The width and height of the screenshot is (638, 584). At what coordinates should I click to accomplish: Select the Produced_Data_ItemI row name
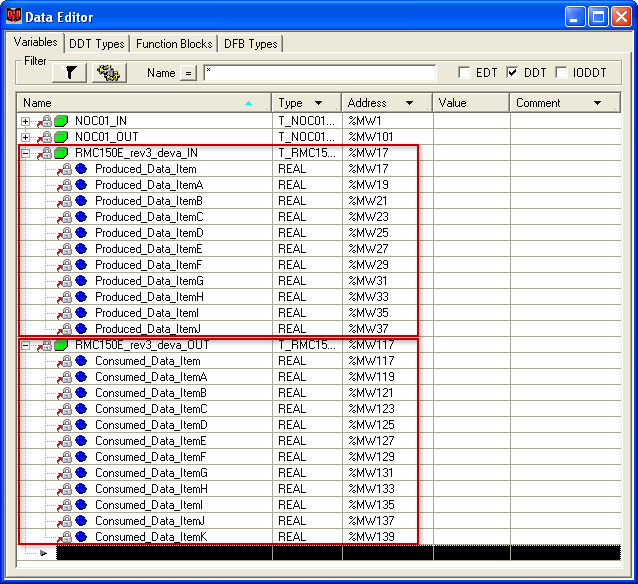pos(147,313)
